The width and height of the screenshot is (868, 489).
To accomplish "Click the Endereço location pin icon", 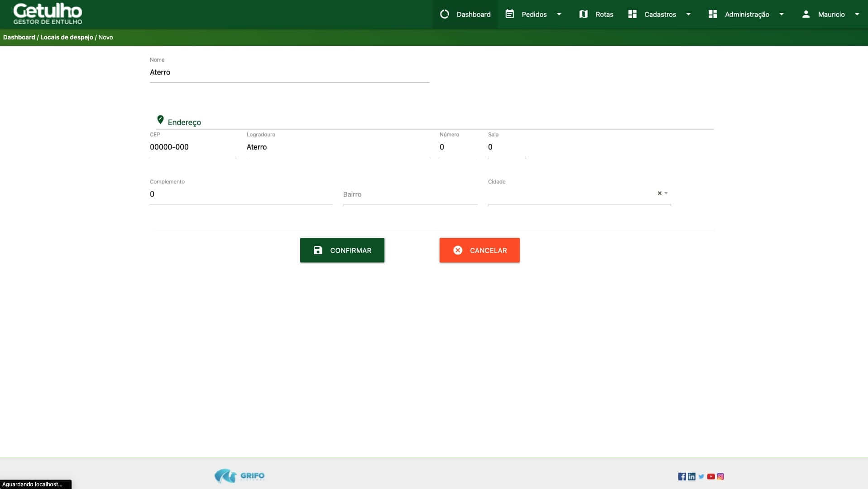I will (160, 120).
